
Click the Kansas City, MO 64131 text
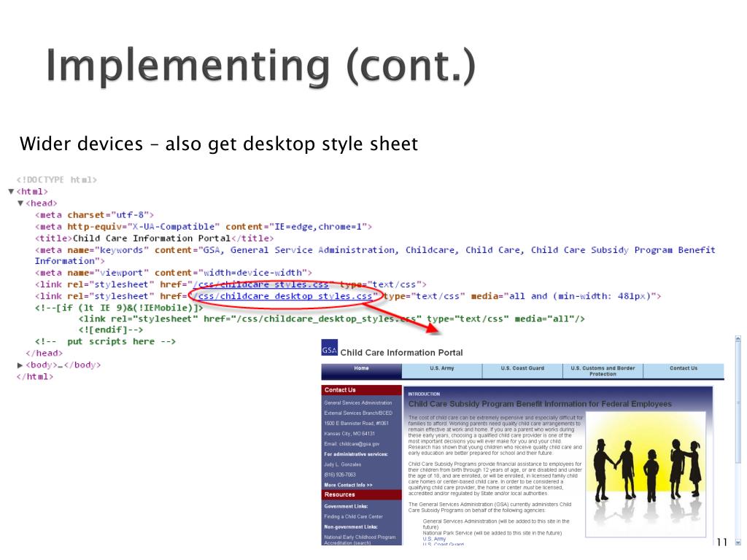pos(349,434)
